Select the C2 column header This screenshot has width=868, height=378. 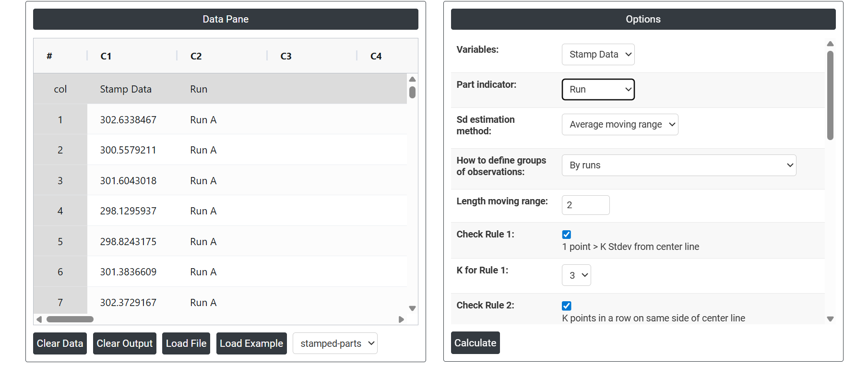pos(196,56)
